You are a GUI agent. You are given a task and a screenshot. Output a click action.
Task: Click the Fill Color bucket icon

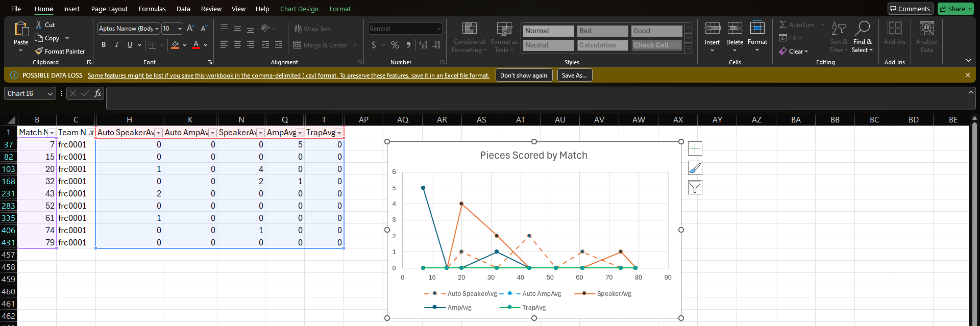[x=175, y=45]
